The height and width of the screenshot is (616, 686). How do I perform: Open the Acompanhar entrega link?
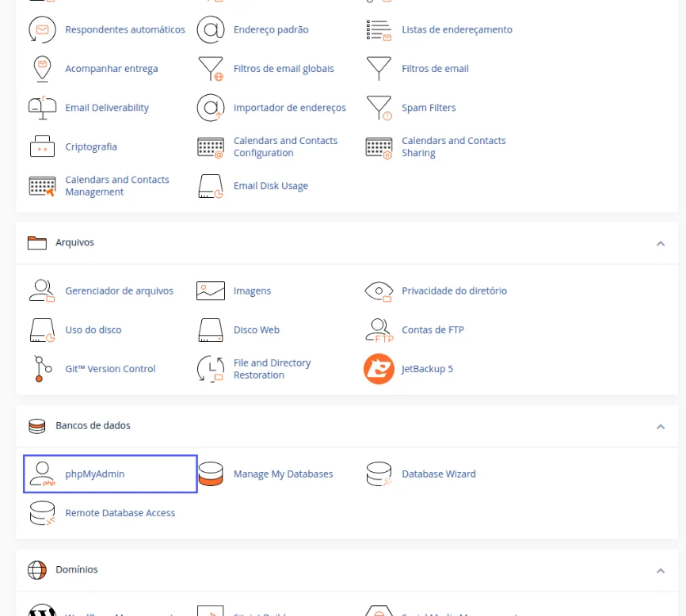tap(112, 69)
